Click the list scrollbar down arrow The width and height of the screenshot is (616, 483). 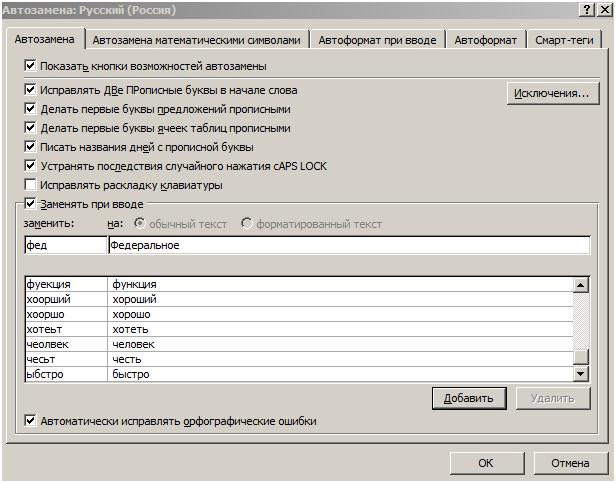581,373
